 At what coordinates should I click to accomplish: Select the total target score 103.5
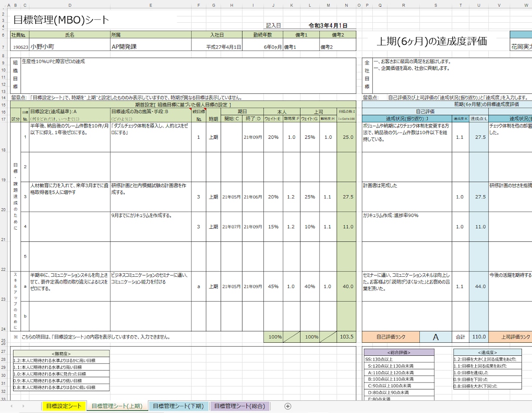346,337
